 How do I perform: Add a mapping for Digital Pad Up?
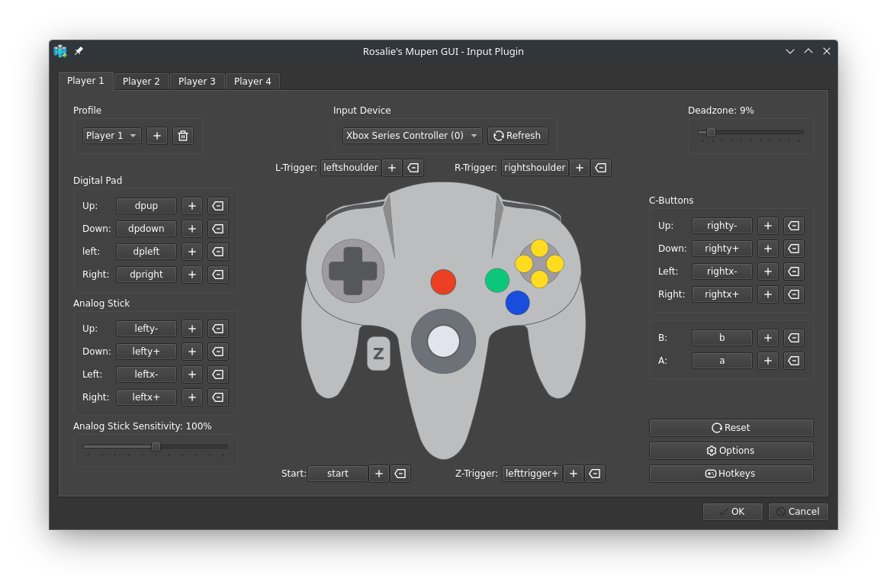191,206
